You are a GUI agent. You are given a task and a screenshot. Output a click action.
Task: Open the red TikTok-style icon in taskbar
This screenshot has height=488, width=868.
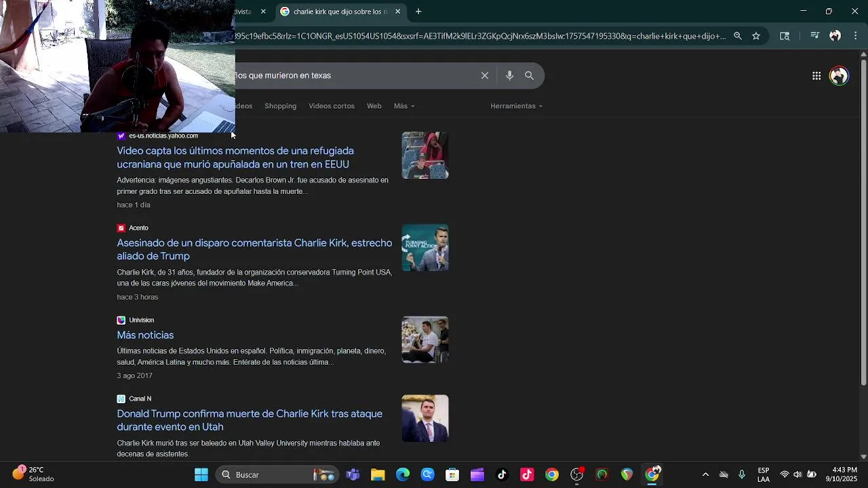pyautogui.click(x=527, y=474)
